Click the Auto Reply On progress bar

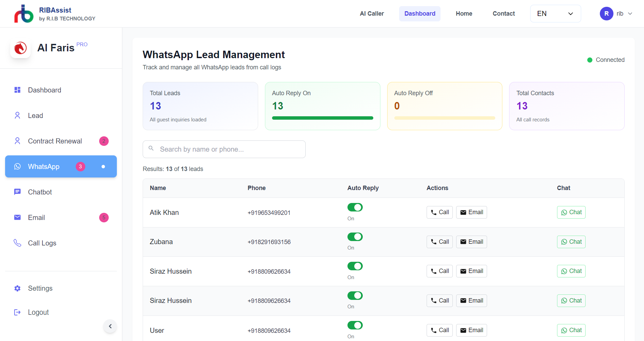[322, 118]
